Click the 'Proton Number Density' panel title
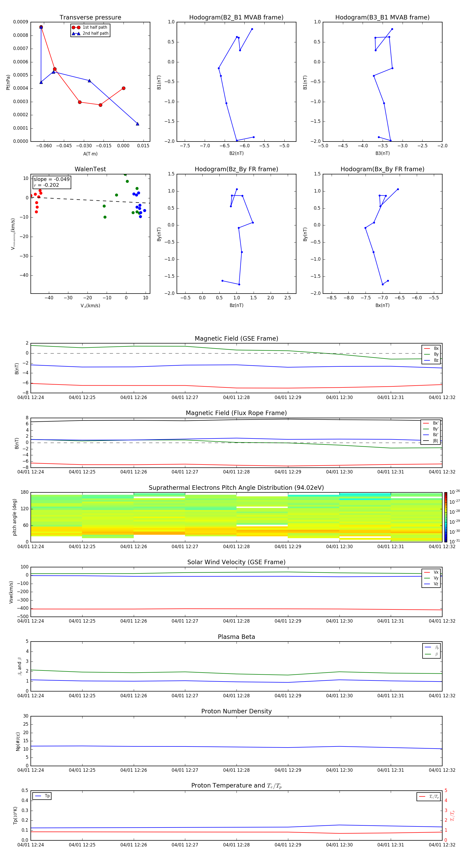Screen dimensions: 473x868 tap(236, 711)
